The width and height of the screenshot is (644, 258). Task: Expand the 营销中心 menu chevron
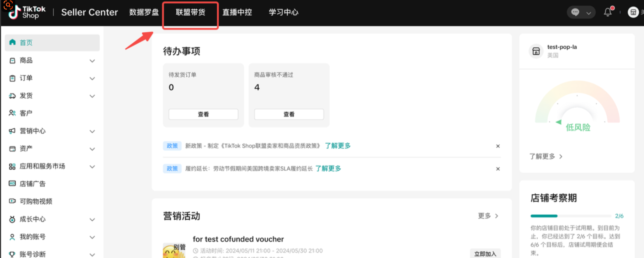pos(92,131)
